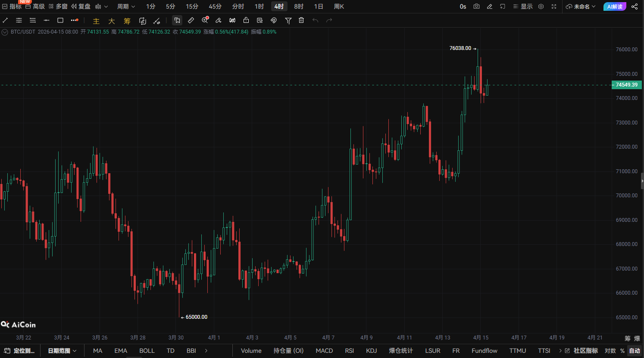Click the add-window icon beside the pencil
This screenshot has height=358, width=644.
click(x=503, y=6)
